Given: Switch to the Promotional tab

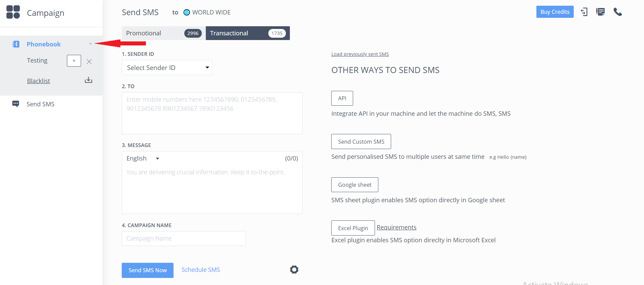Looking at the screenshot, I should 164,33.
